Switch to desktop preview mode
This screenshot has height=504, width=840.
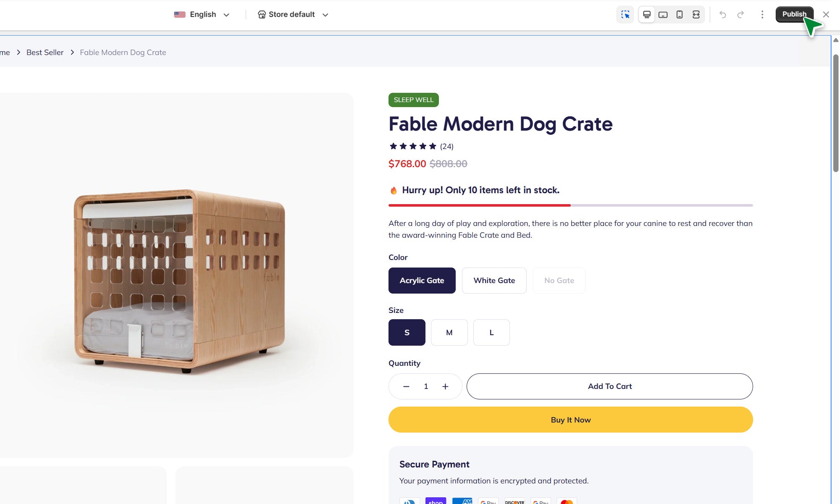tap(647, 15)
